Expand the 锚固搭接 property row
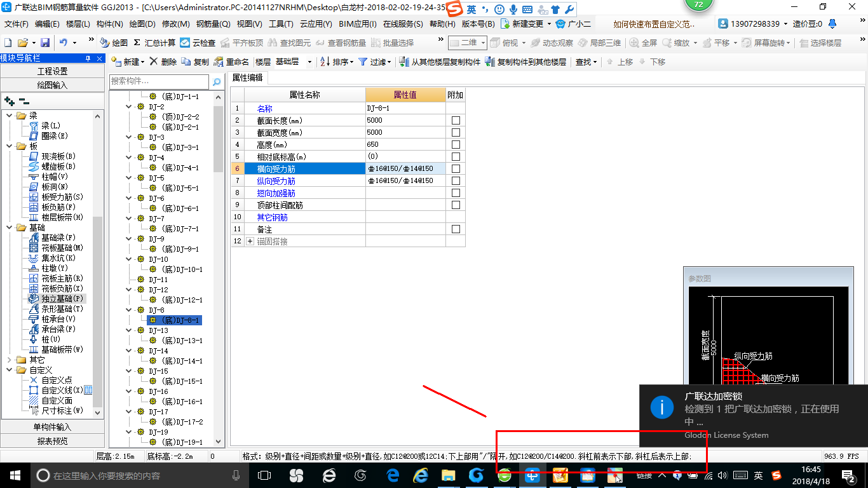Screen dimensions: 868x488 click(x=250, y=241)
